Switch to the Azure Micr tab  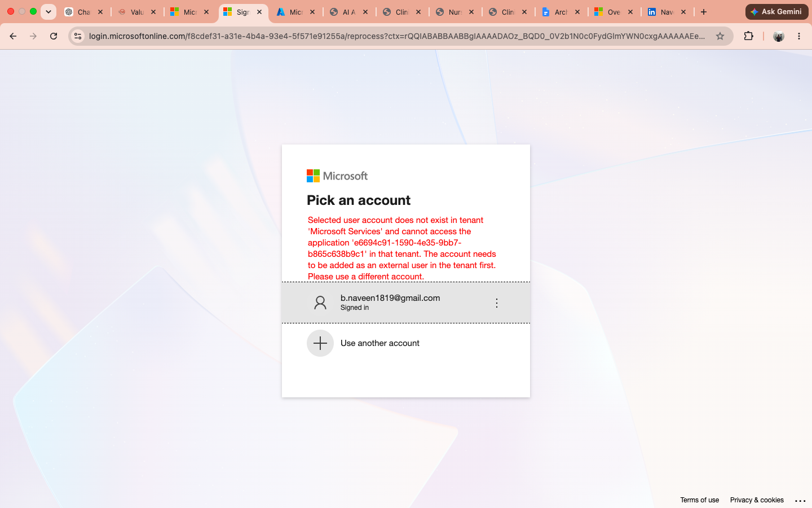click(x=296, y=12)
